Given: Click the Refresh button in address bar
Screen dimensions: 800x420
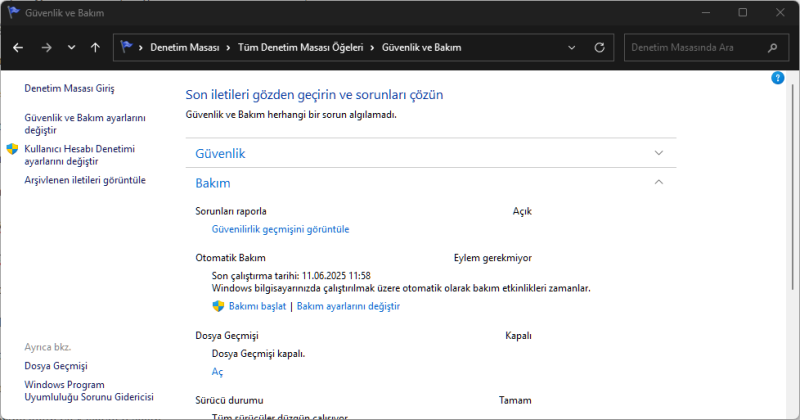Looking at the screenshot, I should click(599, 47).
